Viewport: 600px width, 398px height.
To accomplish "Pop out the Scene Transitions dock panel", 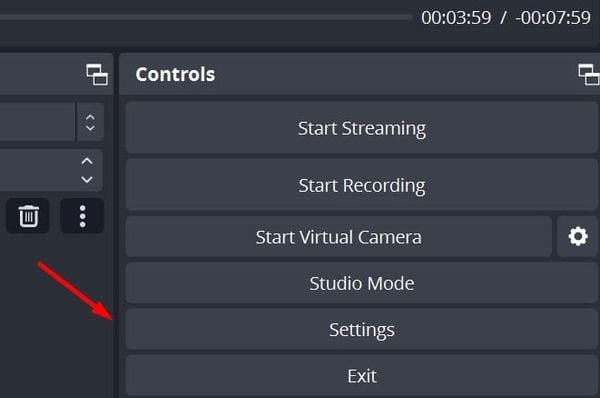I will tap(97, 75).
